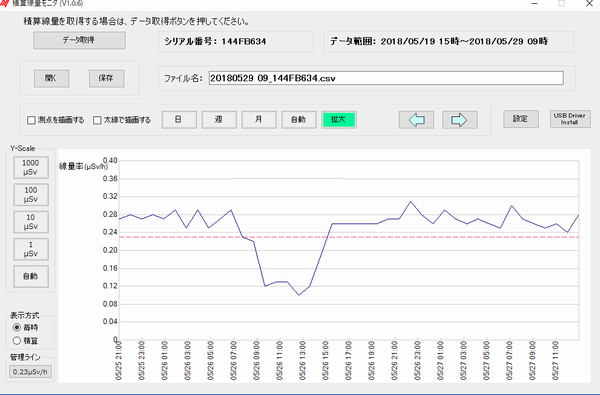
Task: Toggle the green 拡大 zoom button
Action: click(339, 120)
